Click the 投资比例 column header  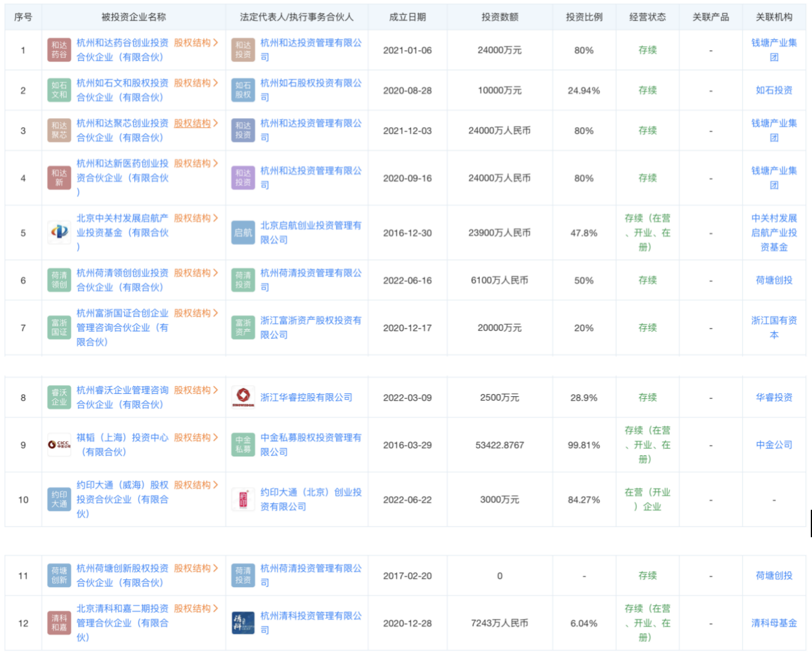(584, 17)
